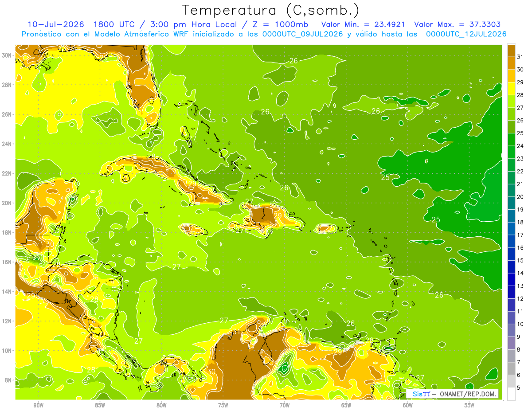Image resolution: width=532 pixels, height=411 pixels.
Task: Click the "90W" longitude axis label
Action: tap(38, 405)
